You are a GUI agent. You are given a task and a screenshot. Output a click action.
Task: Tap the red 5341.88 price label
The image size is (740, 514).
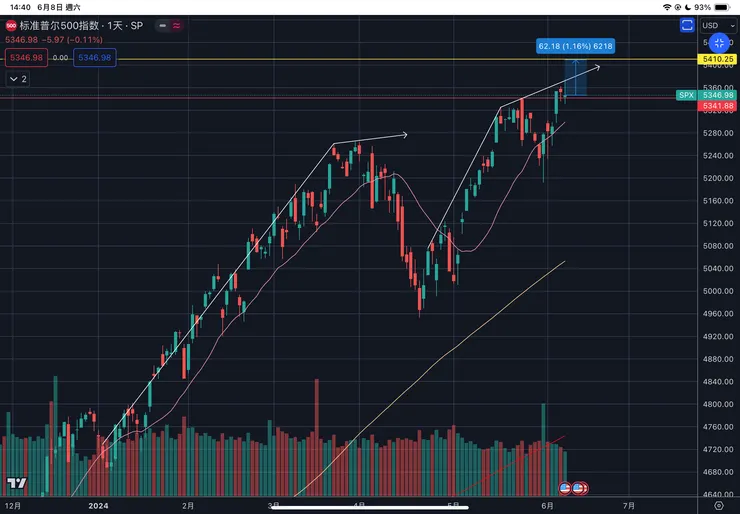click(x=716, y=105)
